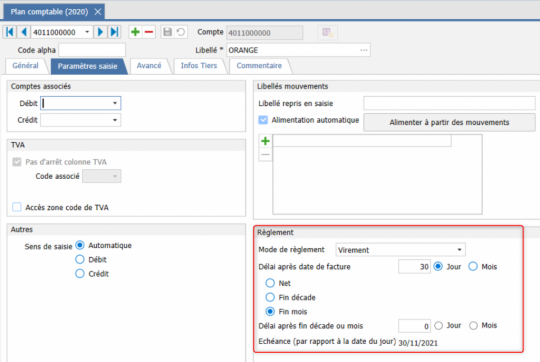
Task: Click the Compte field 4011000000
Action: pos(264,33)
